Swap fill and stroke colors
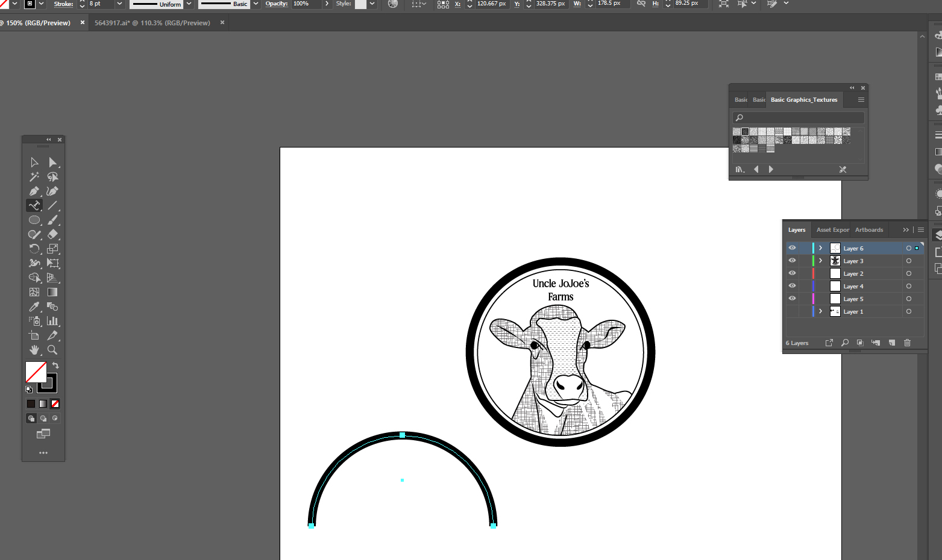 55,366
